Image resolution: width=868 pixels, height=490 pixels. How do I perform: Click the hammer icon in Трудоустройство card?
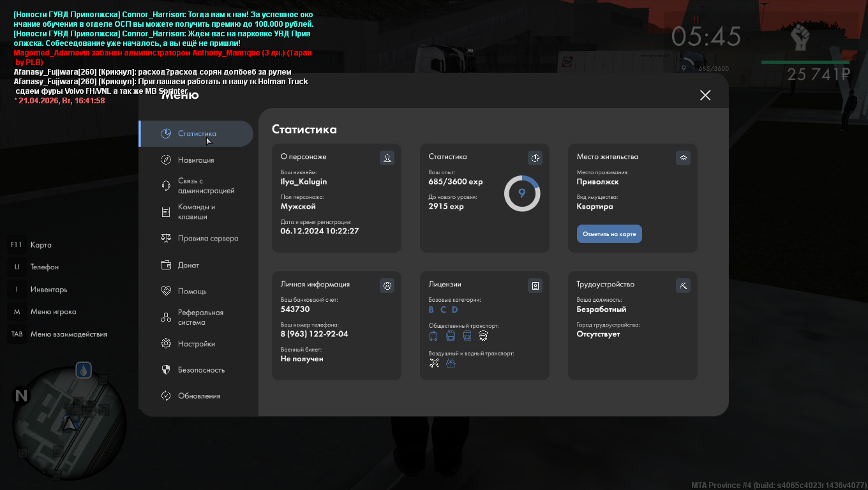pyautogui.click(x=683, y=285)
